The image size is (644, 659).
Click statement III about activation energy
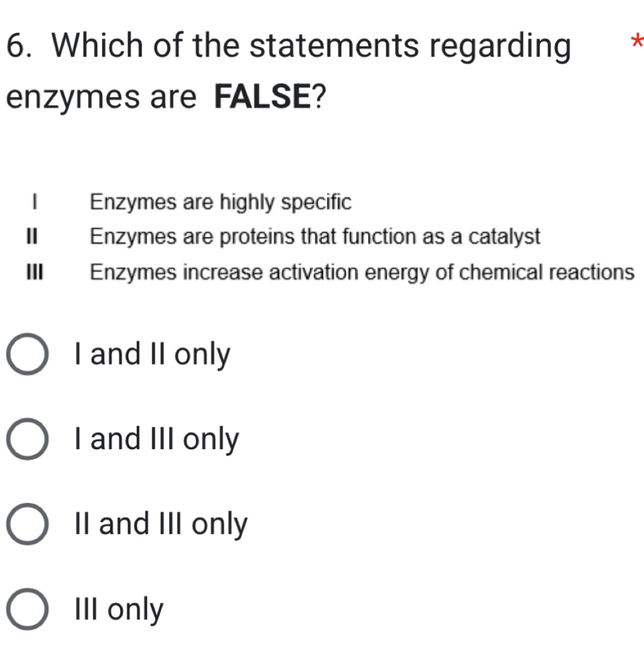[x=361, y=272]
